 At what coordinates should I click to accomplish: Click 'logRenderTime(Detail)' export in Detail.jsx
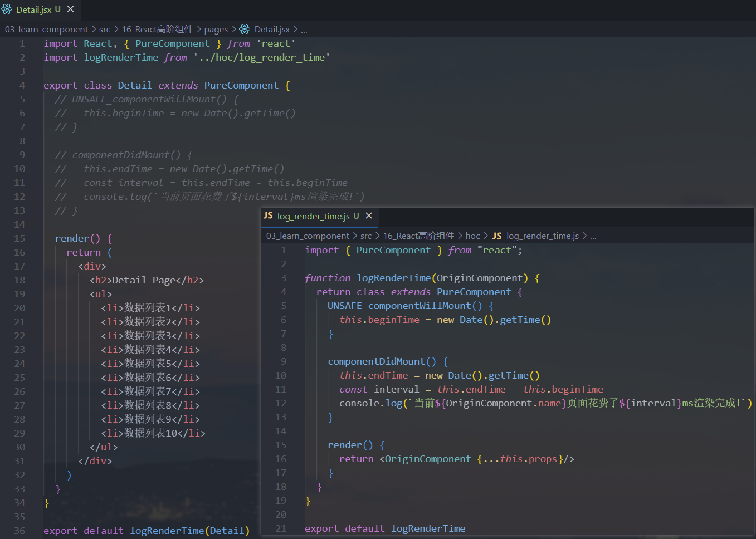[189, 531]
